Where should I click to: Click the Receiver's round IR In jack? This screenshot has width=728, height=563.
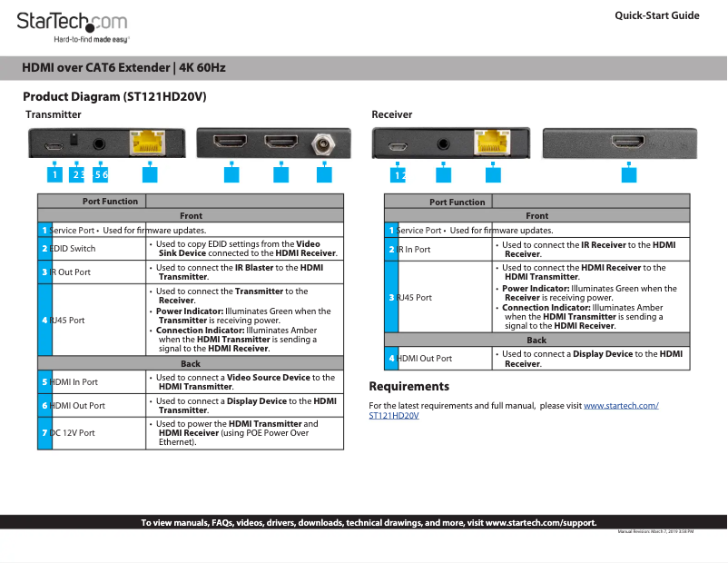[x=444, y=144]
